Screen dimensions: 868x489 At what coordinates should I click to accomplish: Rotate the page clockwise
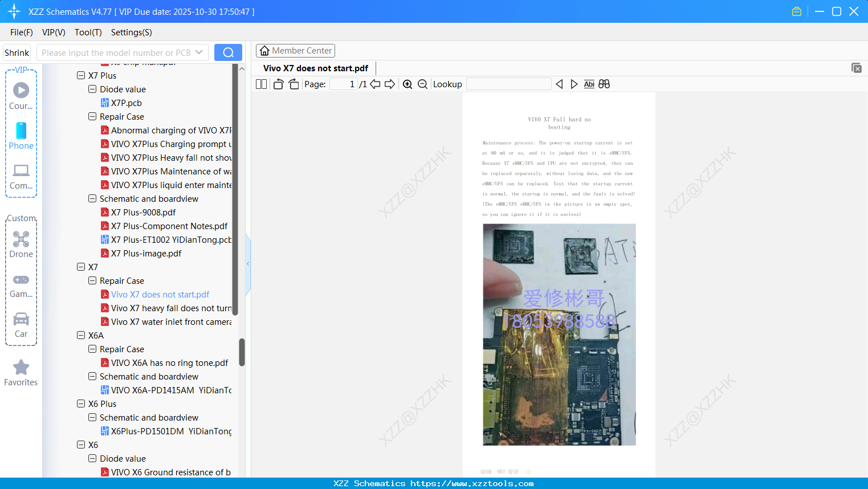click(294, 84)
